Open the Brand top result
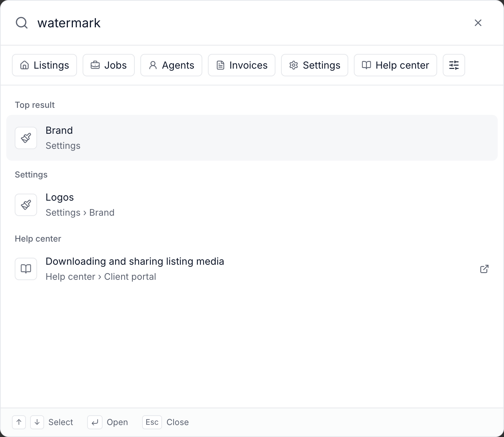Image resolution: width=504 pixels, height=437 pixels. [252, 138]
